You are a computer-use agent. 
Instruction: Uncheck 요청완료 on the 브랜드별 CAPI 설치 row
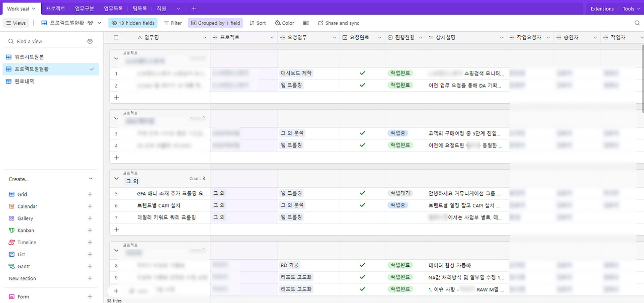point(362,205)
